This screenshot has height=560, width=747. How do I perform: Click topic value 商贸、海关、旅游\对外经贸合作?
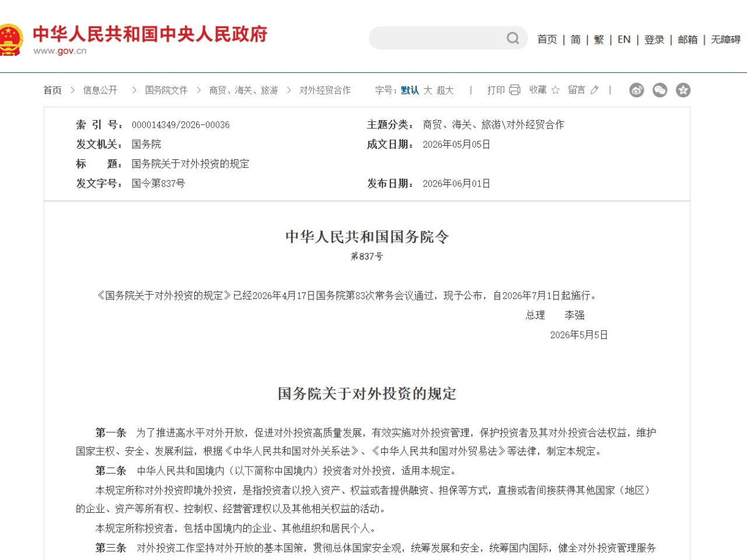(x=494, y=125)
